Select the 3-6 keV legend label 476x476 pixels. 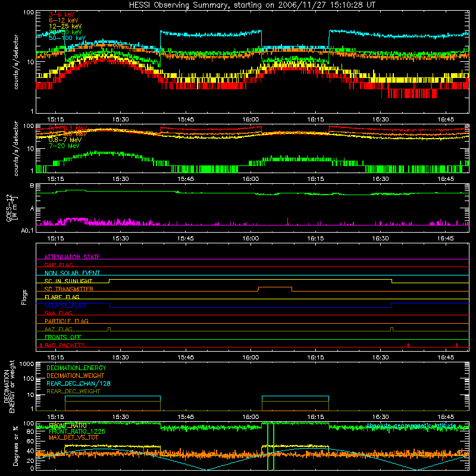61,14
